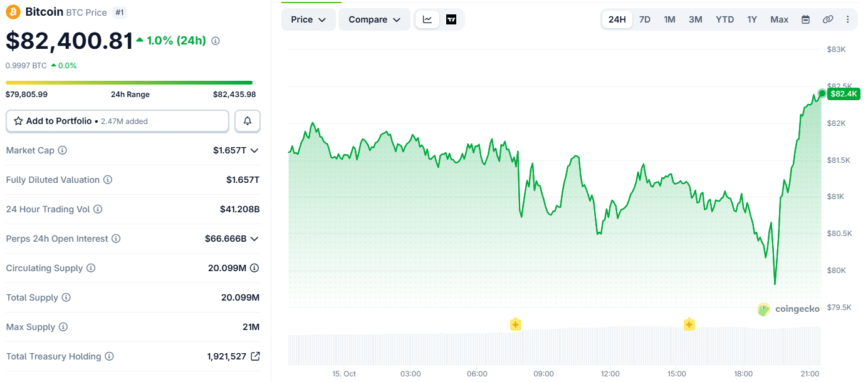
Task: Click the 0.9997 BTC value
Action: pos(26,65)
